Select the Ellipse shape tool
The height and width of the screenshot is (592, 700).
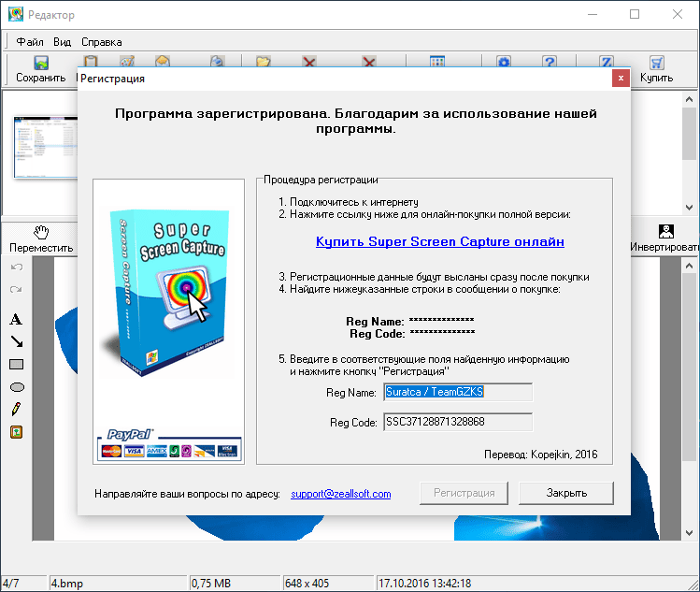click(x=16, y=387)
